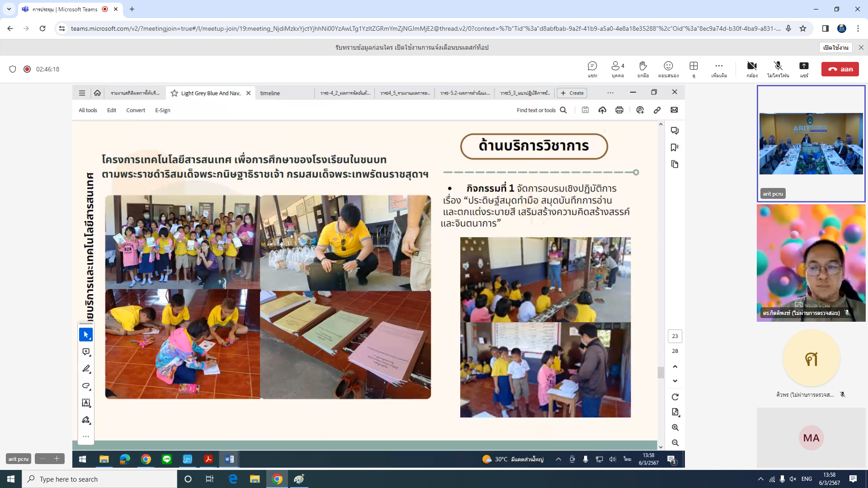868x488 pixels.
Task: Open the Teams chat panel
Action: (x=592, y=69)
